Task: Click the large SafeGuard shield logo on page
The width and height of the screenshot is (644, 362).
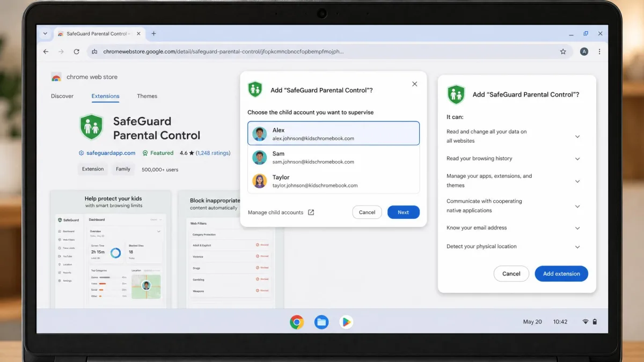Action: tap(91, 127)
